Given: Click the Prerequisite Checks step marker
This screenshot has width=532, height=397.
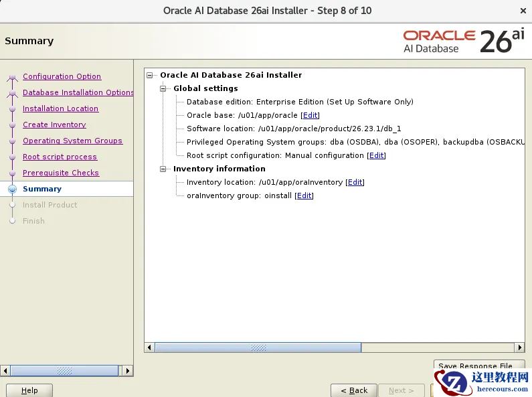Looking at the screenshot, I should 13,173.
